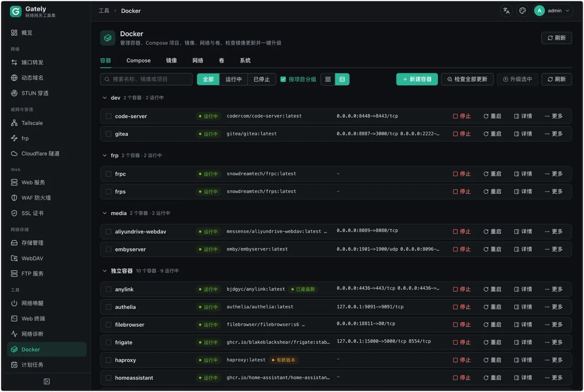Collapse the 独立容器 group

[104, 271]
